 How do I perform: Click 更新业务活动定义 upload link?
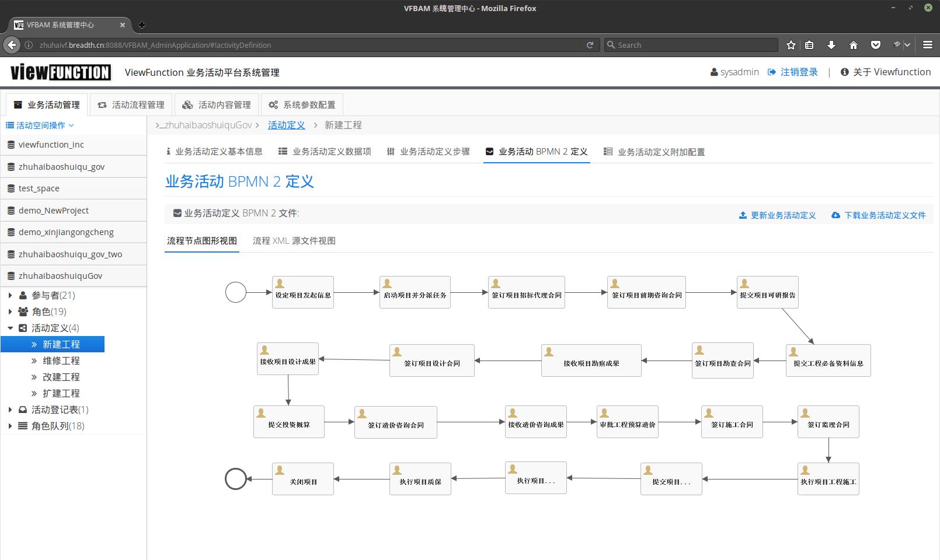(x=777, y=215)
